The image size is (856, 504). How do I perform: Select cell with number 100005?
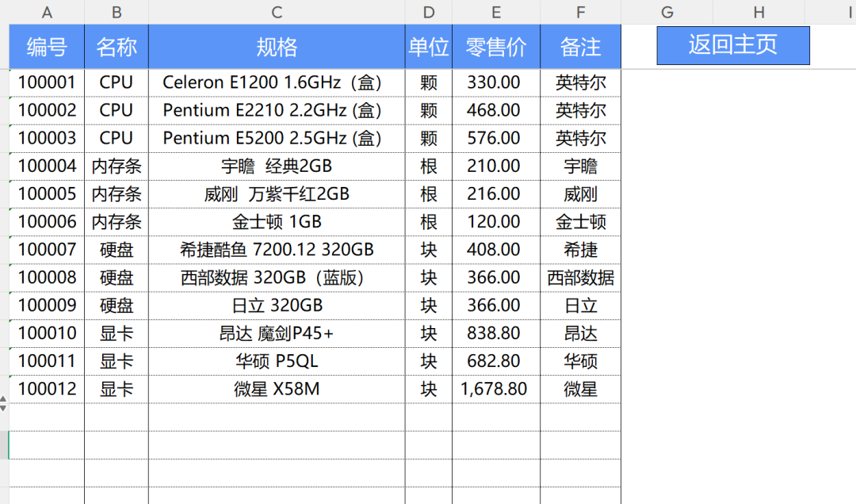(x=47, y=194)
